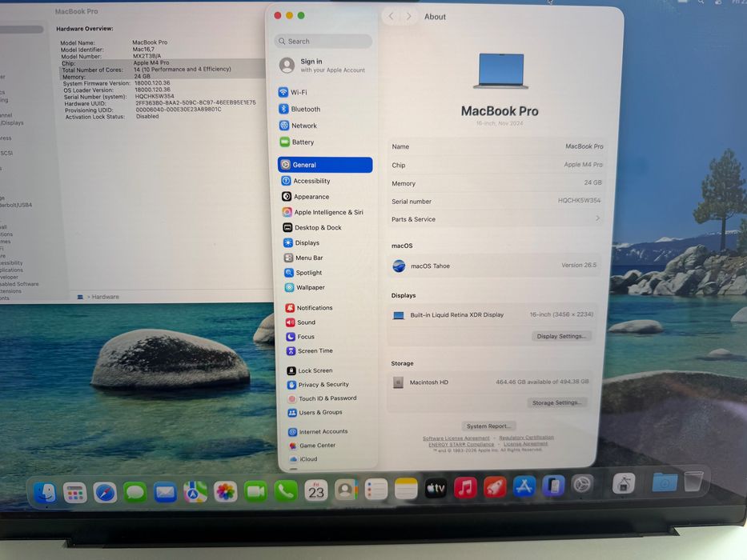The image size is (747, 560).
Task: Open Wallpaper settings
Action: pyautogui.click(x=328, y=288)
